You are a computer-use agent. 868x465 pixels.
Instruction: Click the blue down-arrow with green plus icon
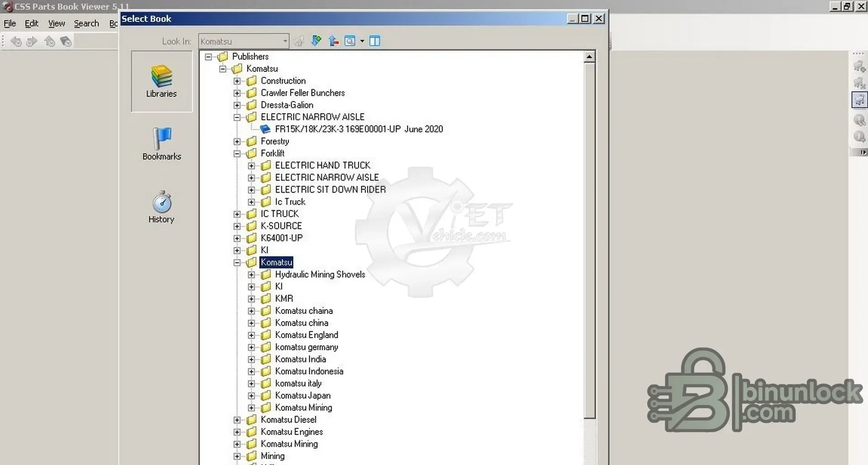tap(316, 41)
